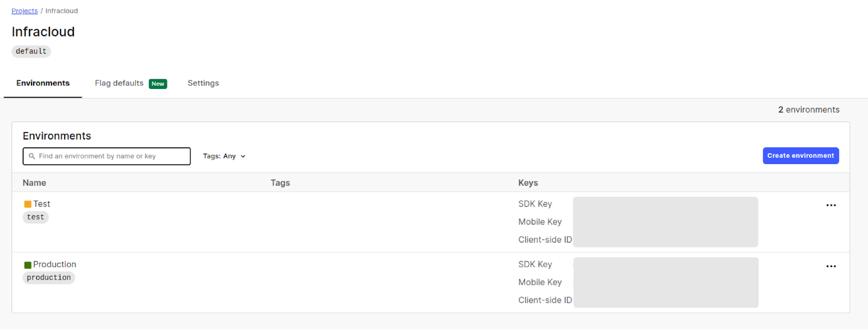Viewport: 868px width, 330px height.
Task: Click the Production Client-side ID label
Action: click(x=545, y=300)
